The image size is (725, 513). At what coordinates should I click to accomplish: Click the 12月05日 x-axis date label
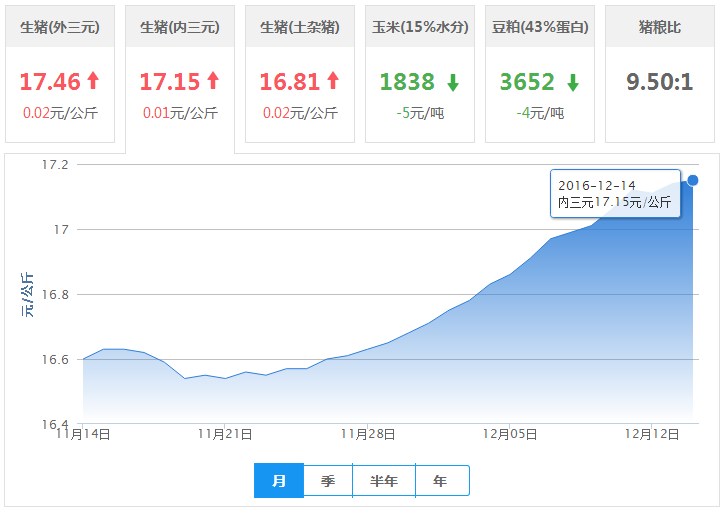click(x=511, y=434)
